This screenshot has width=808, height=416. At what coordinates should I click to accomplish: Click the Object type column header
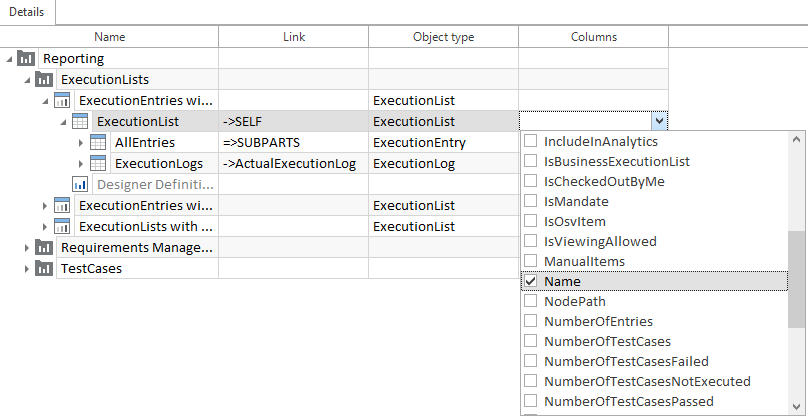(443, 37)
